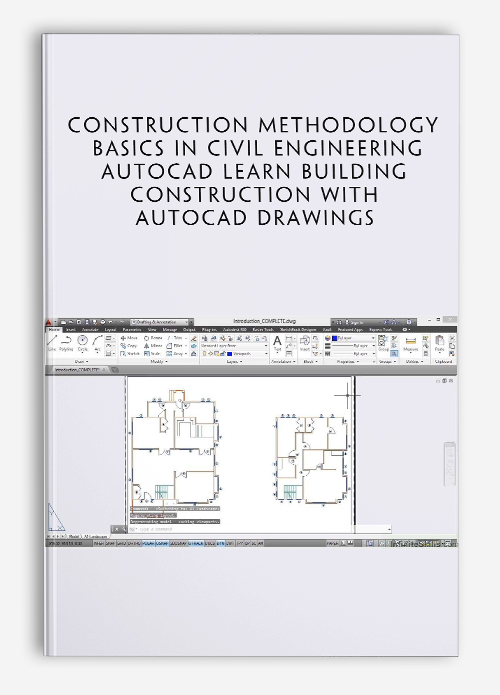Choose the Copy command in Modify panel

128,346
